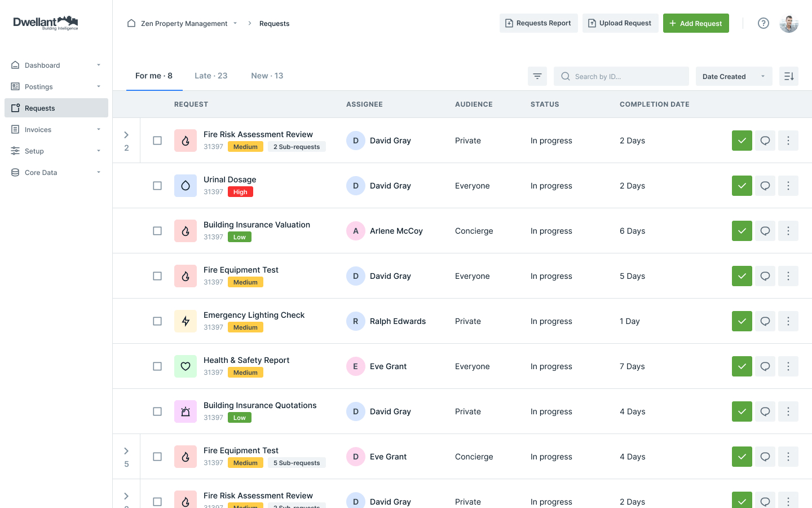Click the help question mark icon
Viewport: 812px width, 508px height.
[x=764, y=23]
